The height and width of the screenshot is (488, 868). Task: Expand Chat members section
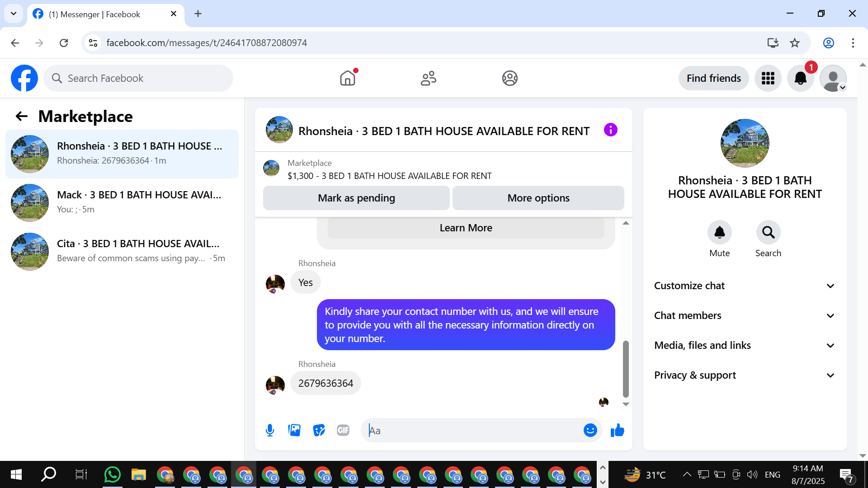pos(745,315)
